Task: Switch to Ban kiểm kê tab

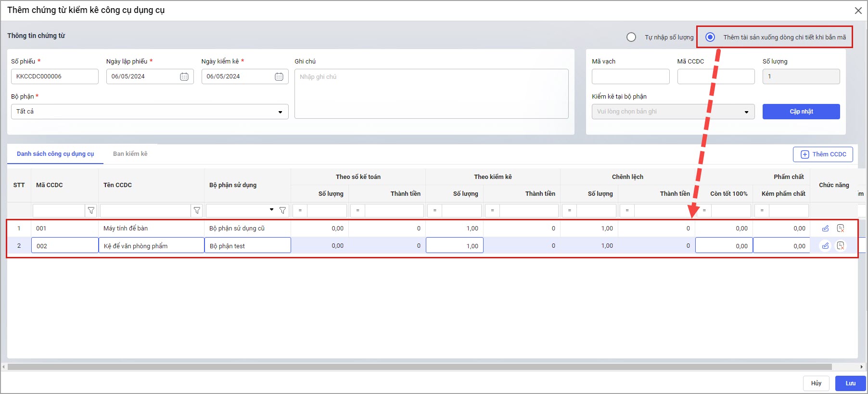Action: click(x=130, y=154)
